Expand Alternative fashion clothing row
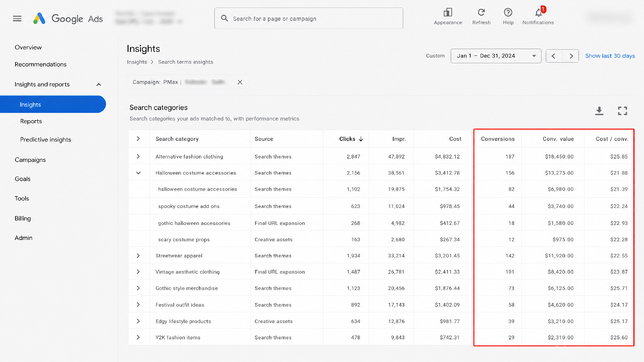Viewport: 644px width, 362px height. click(x=138, y=156)
